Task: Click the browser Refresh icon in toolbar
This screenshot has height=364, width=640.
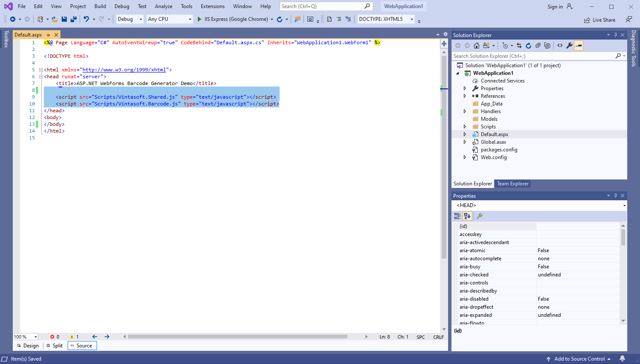Action: coord(280,19)
